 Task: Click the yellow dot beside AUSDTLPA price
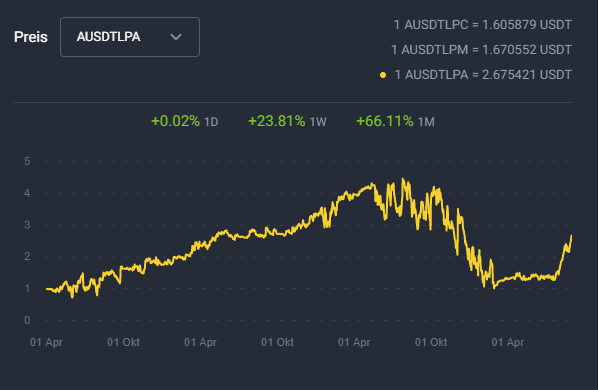(383, 75)
